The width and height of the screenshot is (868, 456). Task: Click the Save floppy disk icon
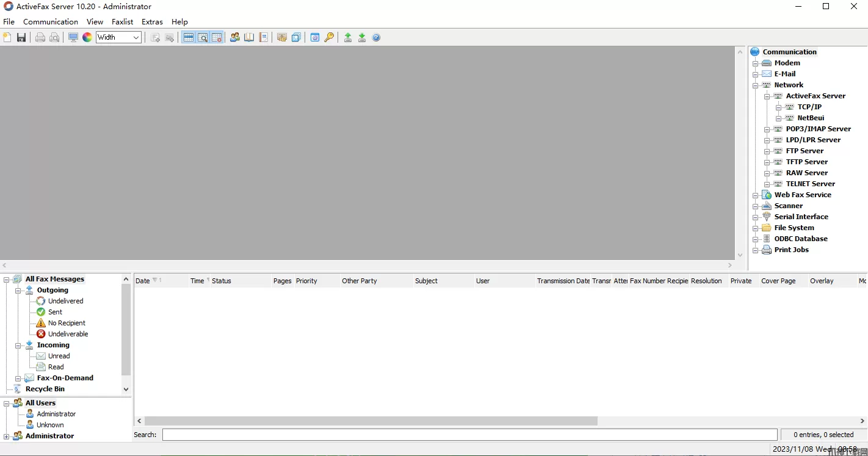21,37
